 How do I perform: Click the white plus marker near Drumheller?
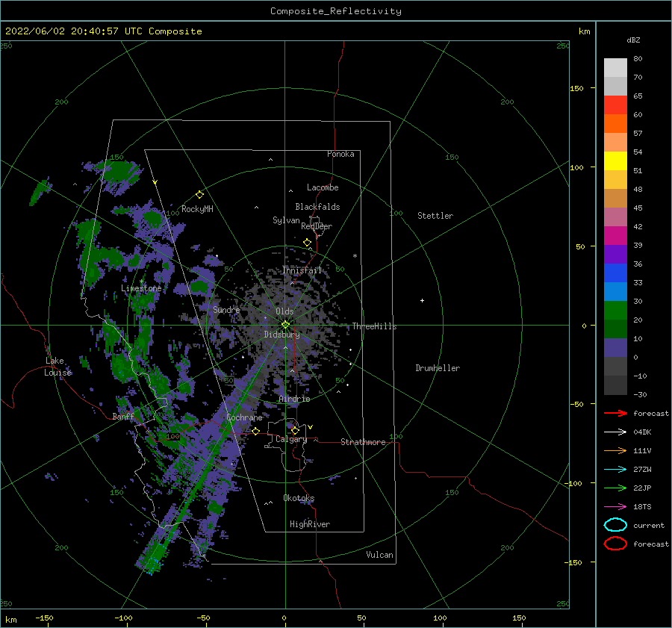pyautogui.click(x=422, y=300)
